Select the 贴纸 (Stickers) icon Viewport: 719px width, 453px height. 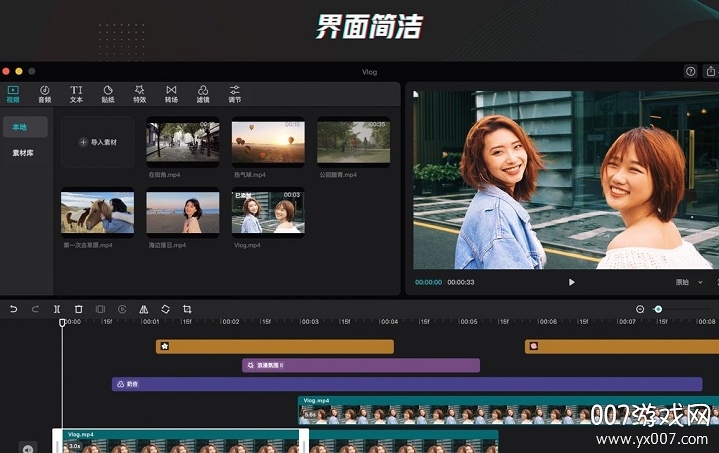click(108, 94)
